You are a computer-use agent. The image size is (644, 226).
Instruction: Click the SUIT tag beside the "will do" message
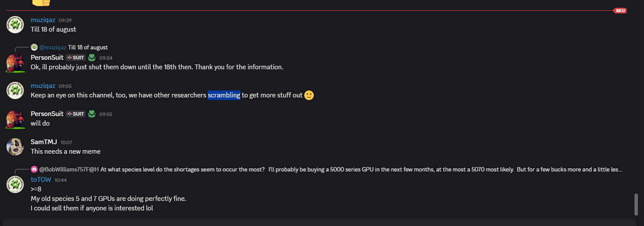(x=75, y=114)
